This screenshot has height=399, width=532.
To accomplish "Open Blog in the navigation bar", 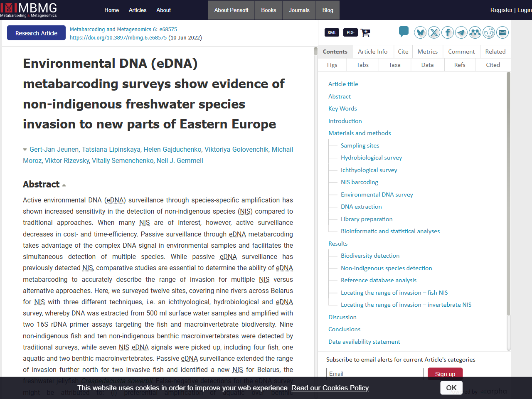I will (x=328, y=10).
